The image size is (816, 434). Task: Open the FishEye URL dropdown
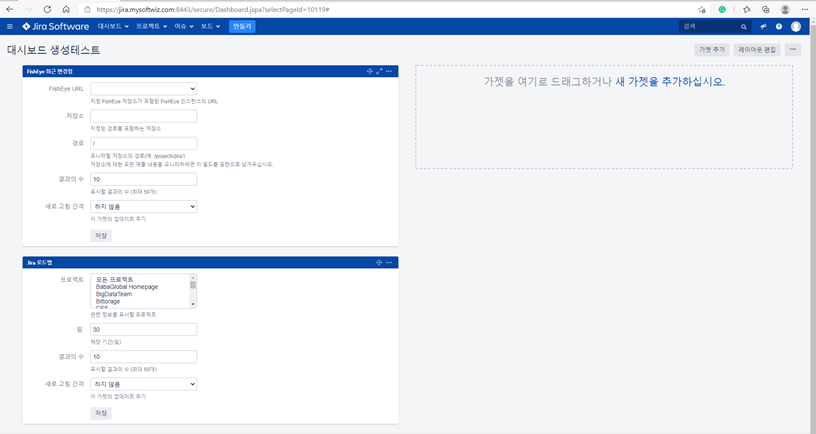[144, 89]
